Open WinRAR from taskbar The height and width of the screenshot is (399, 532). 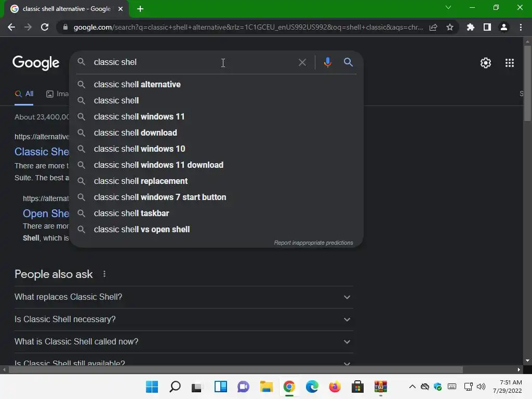381,387
